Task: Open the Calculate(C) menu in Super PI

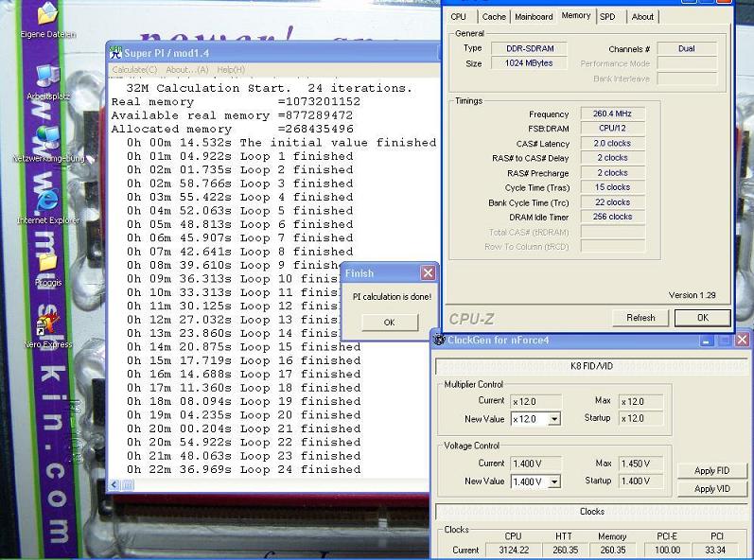Action: 134,70
